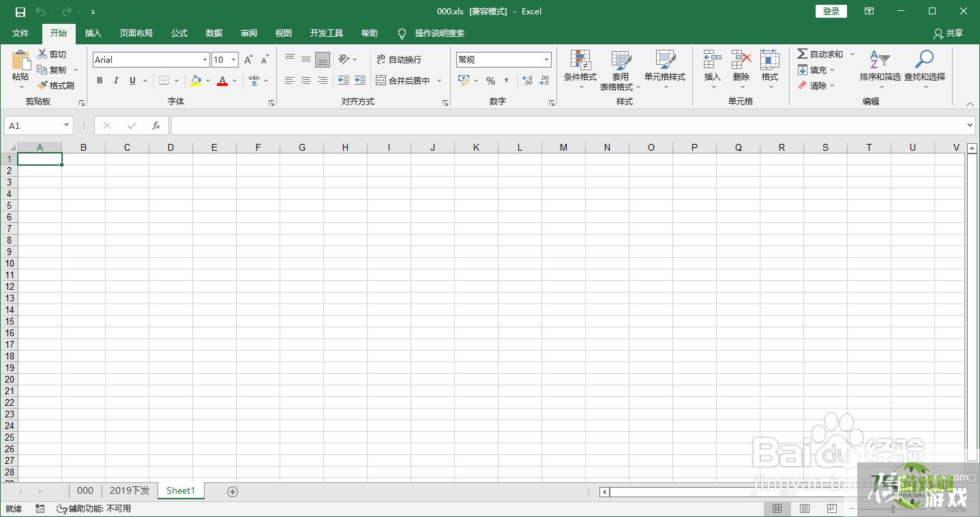
Task: Click the orientation (angled text) icon
Action: 344,59
